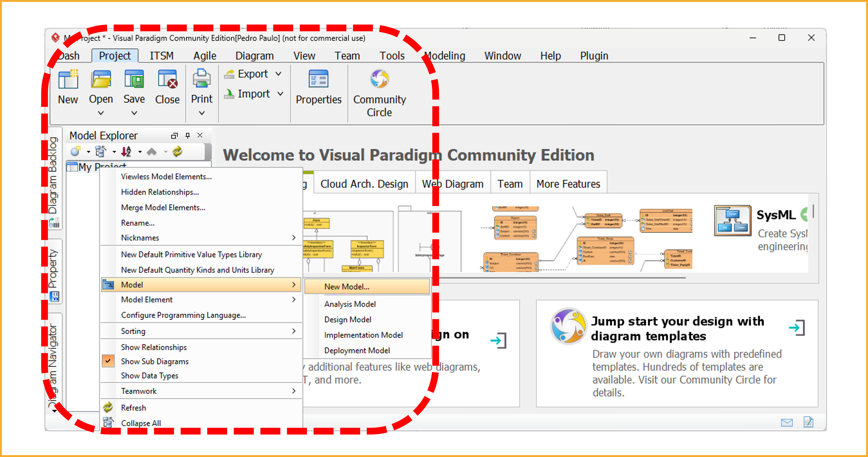Close the Model Explorer panel
Image resolution: width=868 pixels, height=457 pixels.
tap(200, 135)
